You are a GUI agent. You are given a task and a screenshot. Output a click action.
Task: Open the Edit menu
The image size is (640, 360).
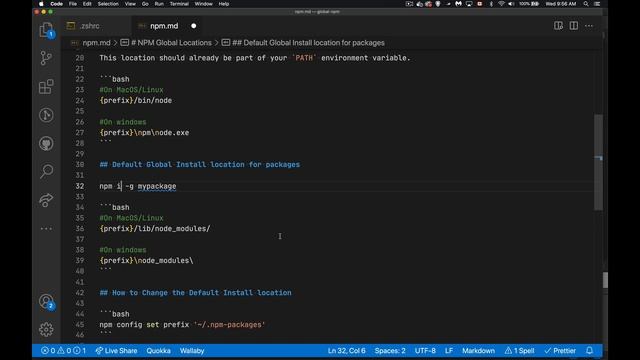[x=87, y=4]
